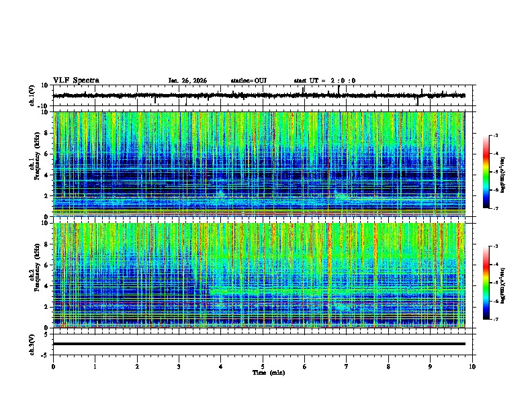This screenshot has width=532, height=411.
Task: Click the ch.1 voltage waveform trace
Action: [259, 95]
